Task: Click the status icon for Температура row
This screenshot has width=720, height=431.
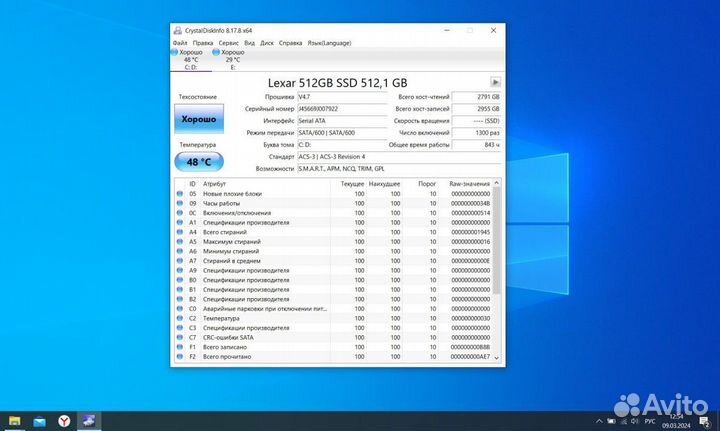Action: point(180,318)
